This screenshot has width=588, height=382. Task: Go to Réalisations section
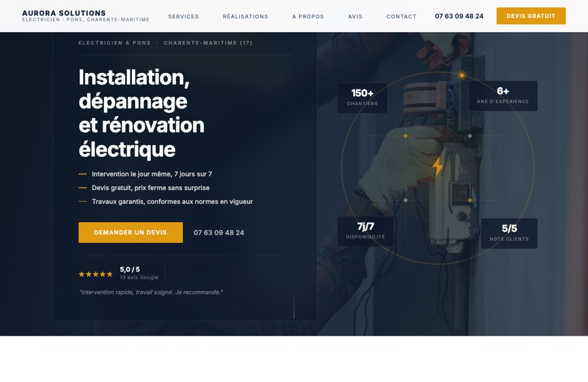(245, 16)
